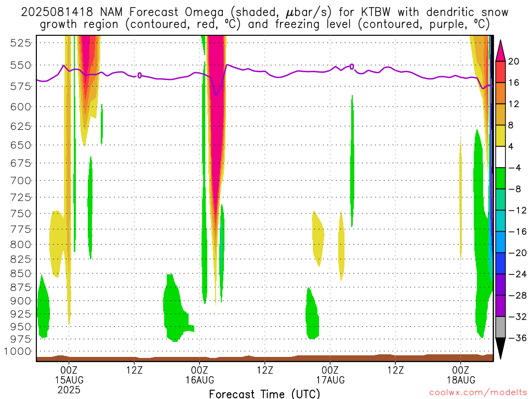Image resolution: width=532 pixels, height=399 pixels.
Task: Click the purple 0 contour label after 17AUG
Action: 352,67
